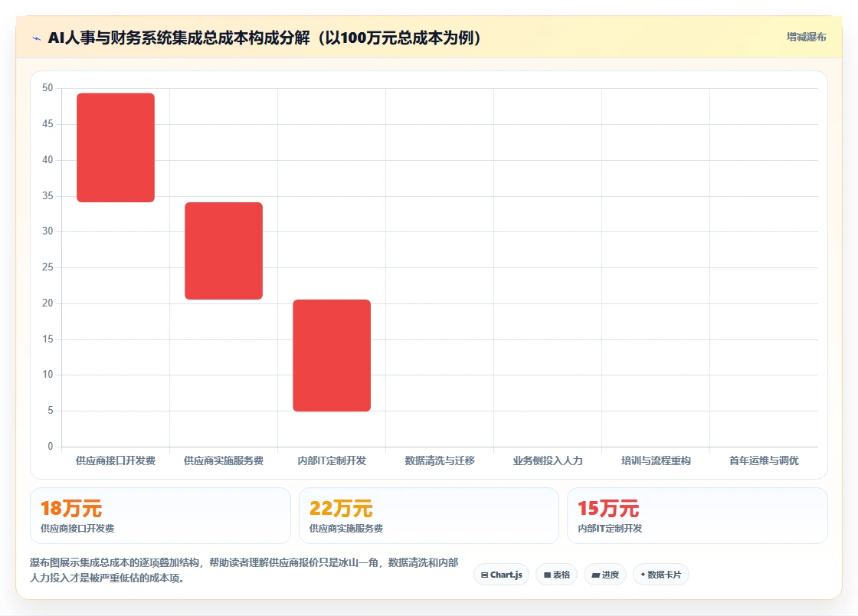Click the y-axis value 0

[x=51, y=447]
